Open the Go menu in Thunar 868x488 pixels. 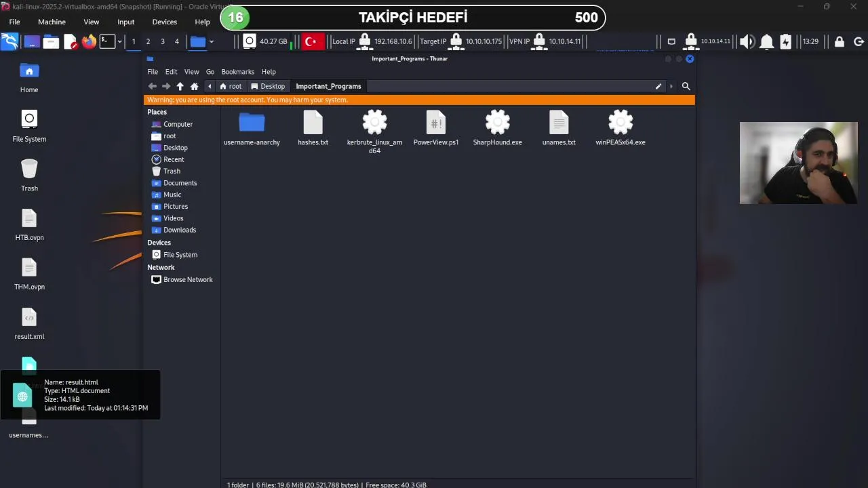210,72
